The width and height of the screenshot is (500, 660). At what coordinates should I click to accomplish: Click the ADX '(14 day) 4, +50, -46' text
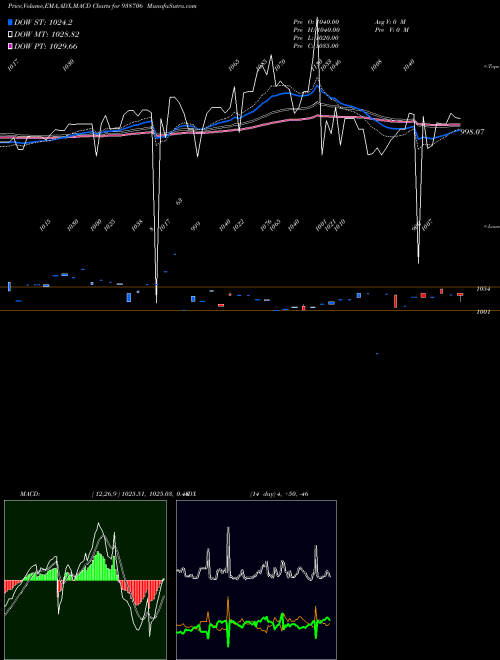pos(279,494)
